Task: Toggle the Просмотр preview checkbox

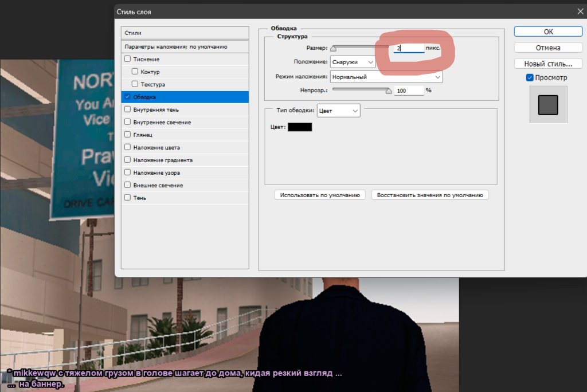Action: [530, 77]
